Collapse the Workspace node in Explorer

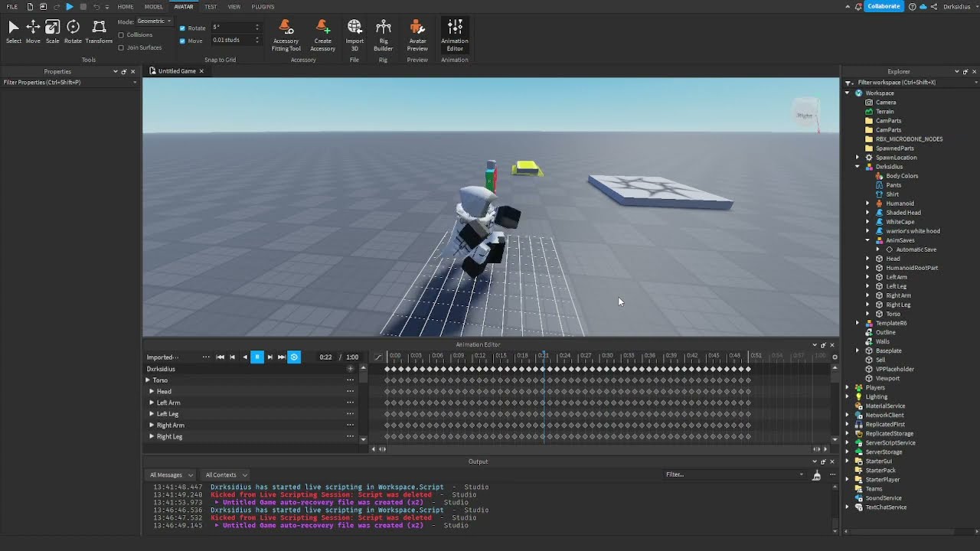point(848,93)
